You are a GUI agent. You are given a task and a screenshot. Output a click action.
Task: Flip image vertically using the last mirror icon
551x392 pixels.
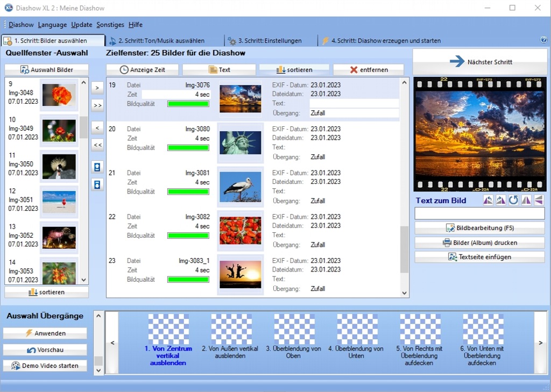click(539, 200)
